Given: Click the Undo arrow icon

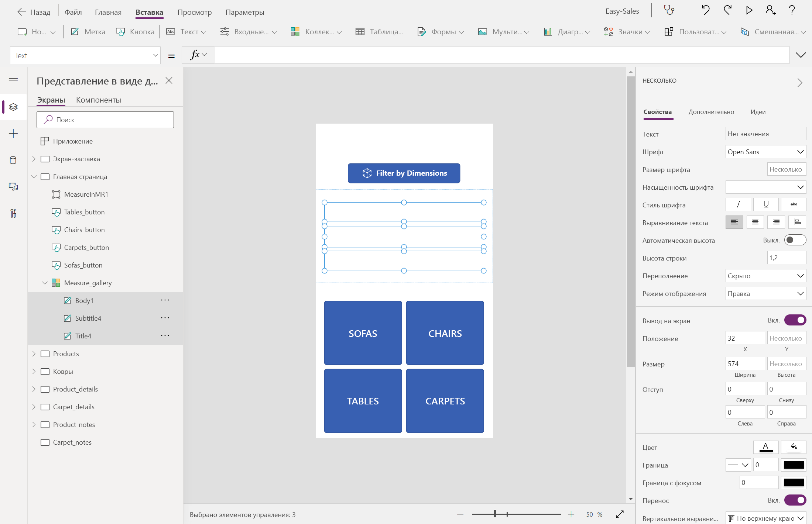Looking at the screenshot, I should click(x=705, y=10).
